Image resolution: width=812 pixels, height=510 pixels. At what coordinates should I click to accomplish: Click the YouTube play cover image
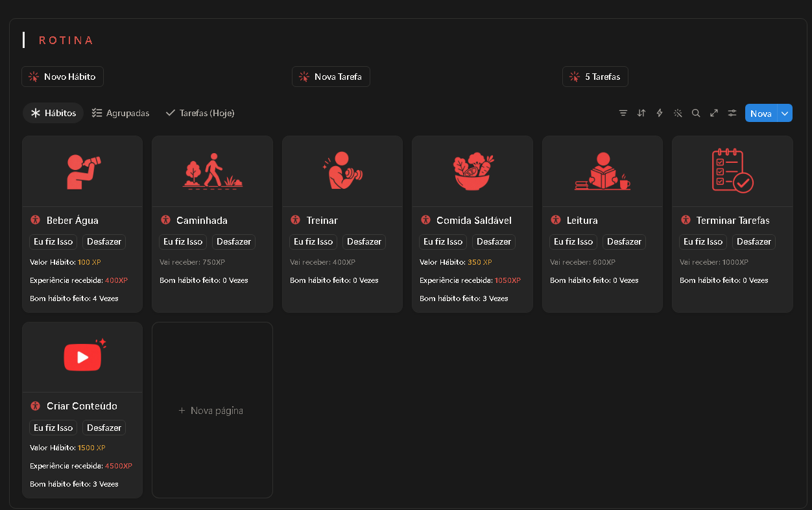[x=82, y=357]
